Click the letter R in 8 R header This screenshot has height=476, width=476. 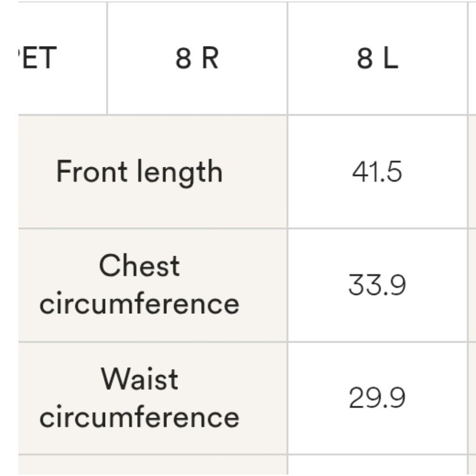pyautogui.click(x=210, y=58)
